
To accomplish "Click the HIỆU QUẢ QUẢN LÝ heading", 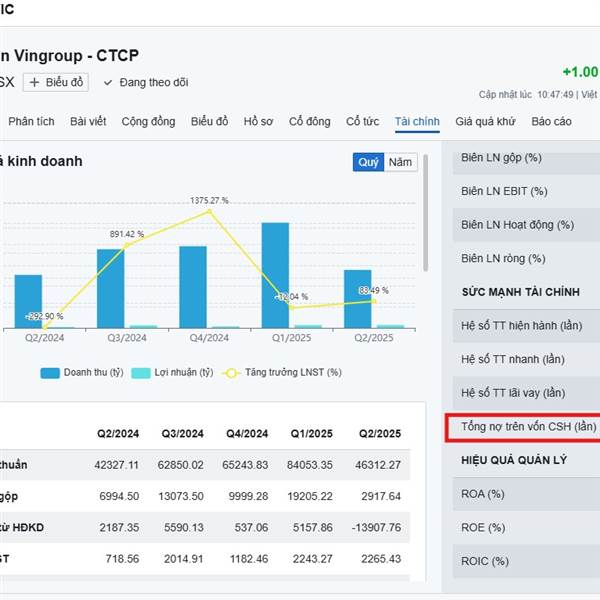I will [x=514, y=460].
